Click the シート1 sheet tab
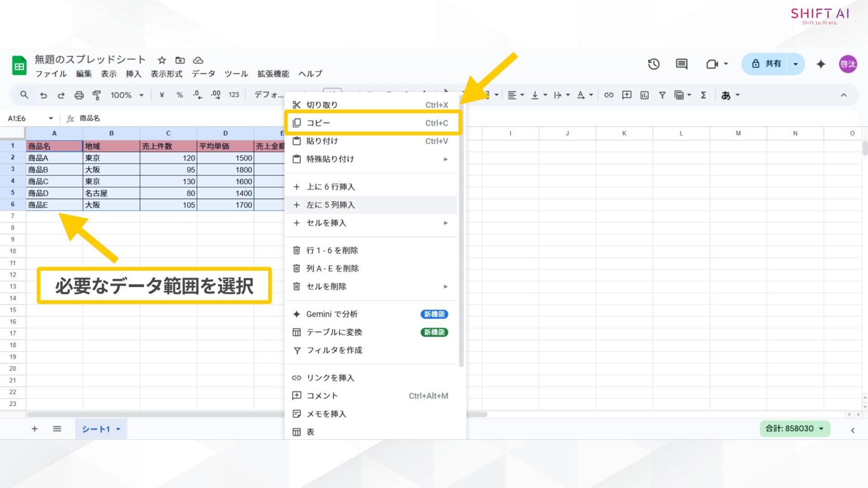Screen dimensions: 868x488 [x=96, y=429]
